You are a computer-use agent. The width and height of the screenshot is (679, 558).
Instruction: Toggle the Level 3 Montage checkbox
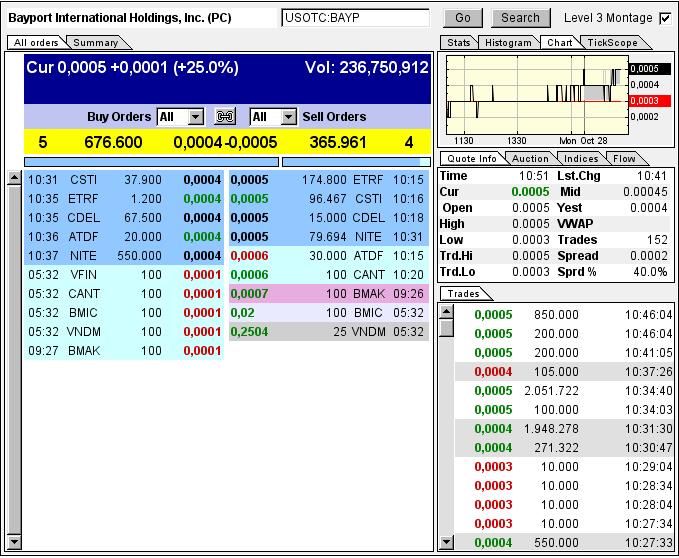click(665, 18)
